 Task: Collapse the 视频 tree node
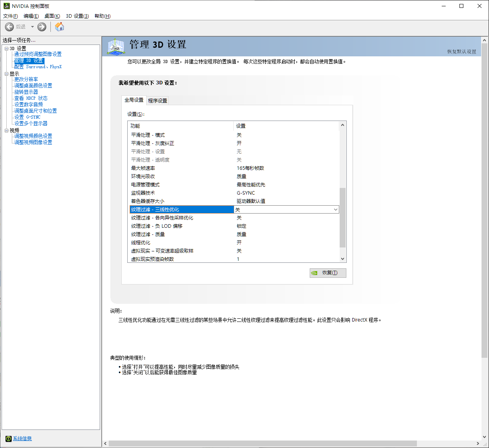tap(6, 130)
